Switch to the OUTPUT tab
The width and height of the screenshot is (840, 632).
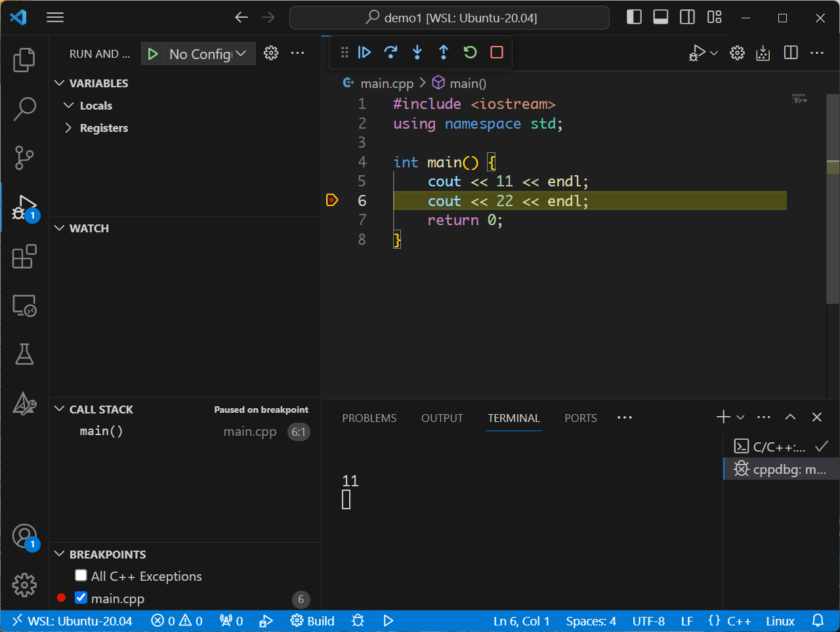(442, 418)
